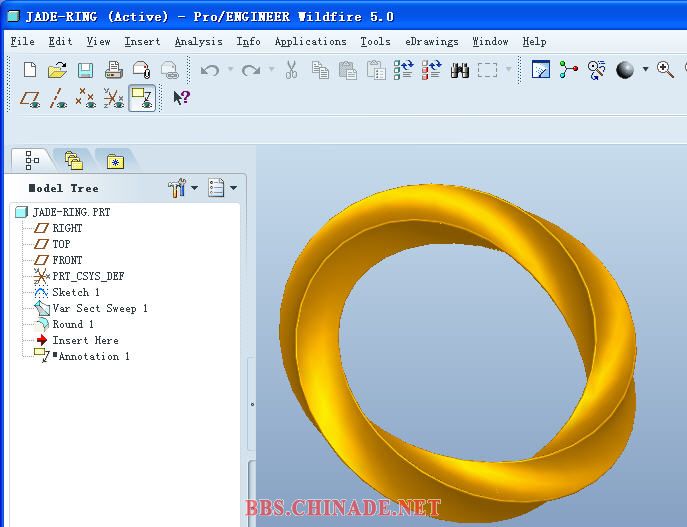Open an existing file via folder icon

57,70
